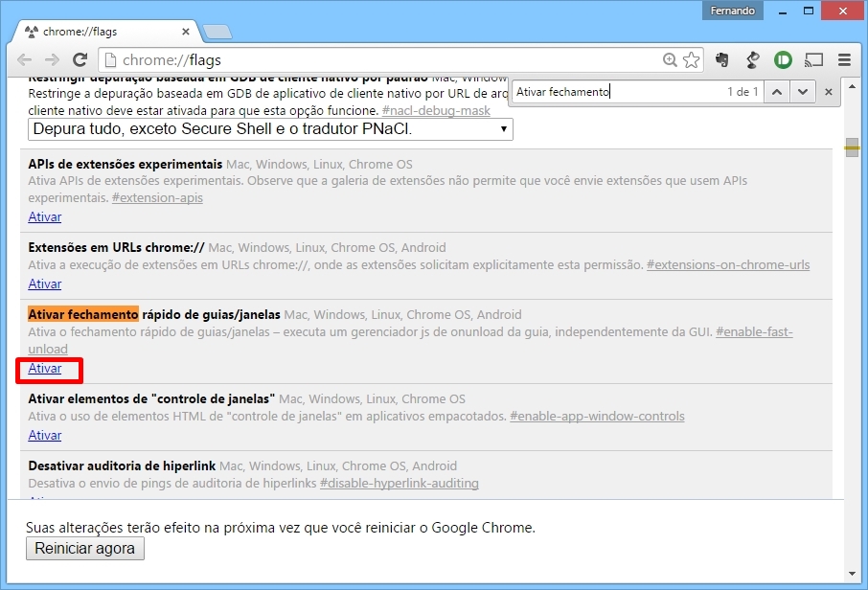
Task: Click the highlighted "Ativar fechamento" text
Action: pyautogui.click(x=83, y=314)
